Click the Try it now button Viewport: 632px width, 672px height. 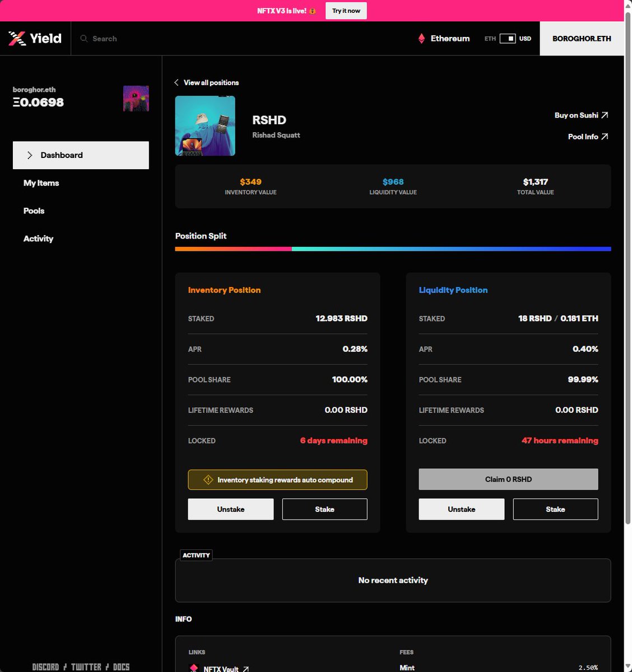(346, 11)
